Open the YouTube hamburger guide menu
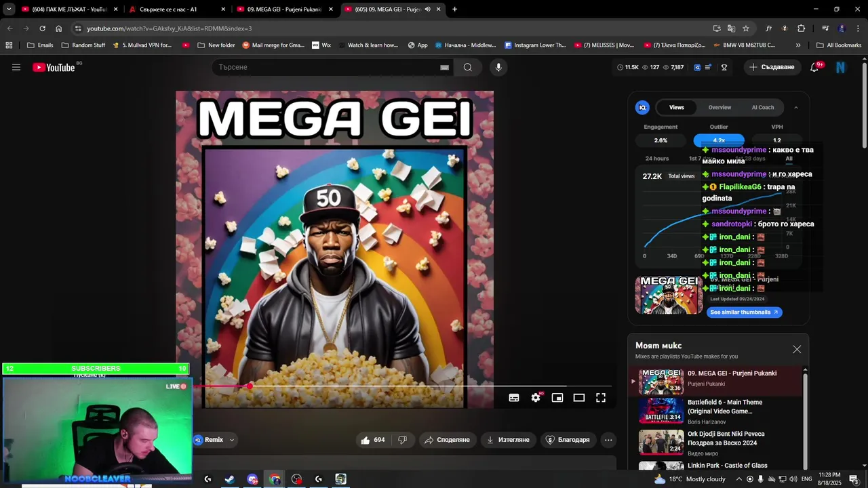This screenshot has height=488, width=868. [16, 67]
